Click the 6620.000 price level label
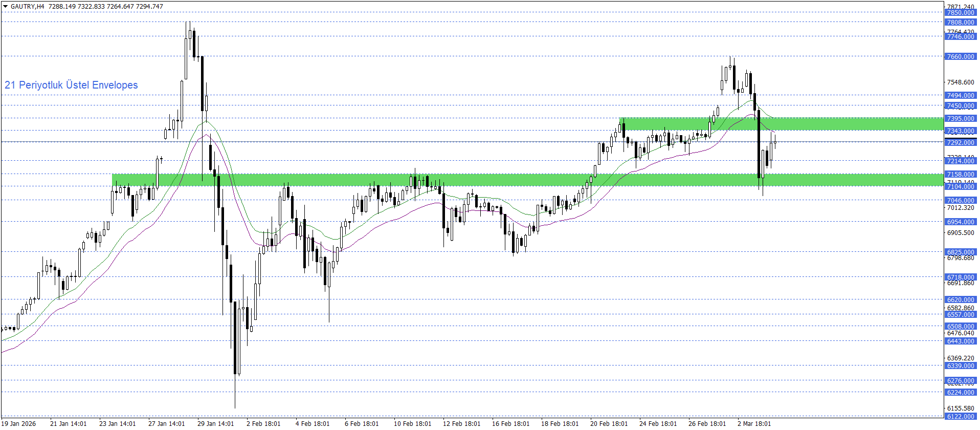The height and width of the screenshot is (430, 980). click(x=960, y=300)
